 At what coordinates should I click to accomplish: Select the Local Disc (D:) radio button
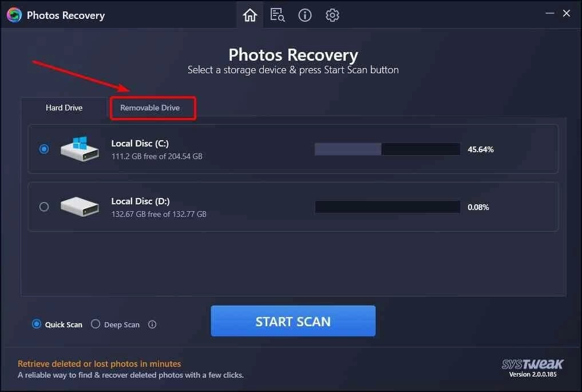(44, 207)
